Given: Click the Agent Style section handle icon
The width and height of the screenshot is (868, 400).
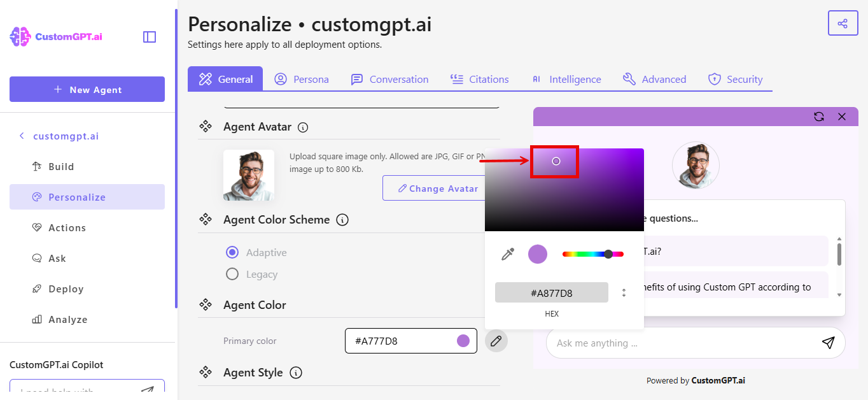Looking at the screenshot, I should tap(206, 372).
